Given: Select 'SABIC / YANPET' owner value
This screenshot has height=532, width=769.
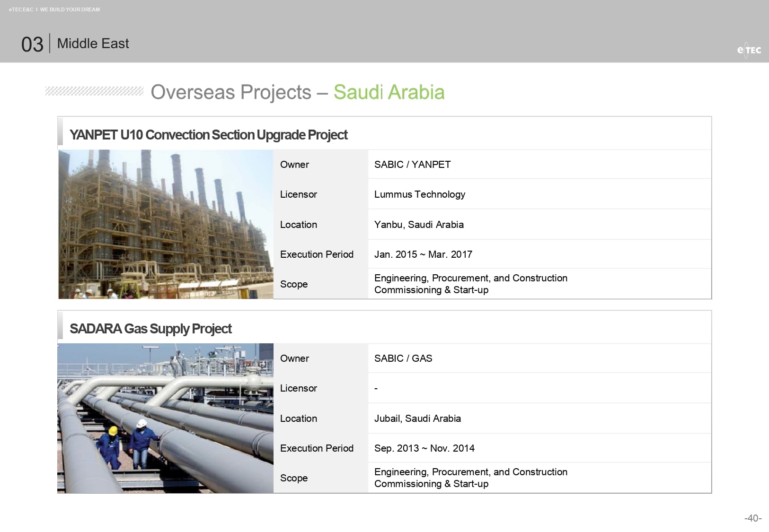Looking at the screenshot, I should coord(412,165).
